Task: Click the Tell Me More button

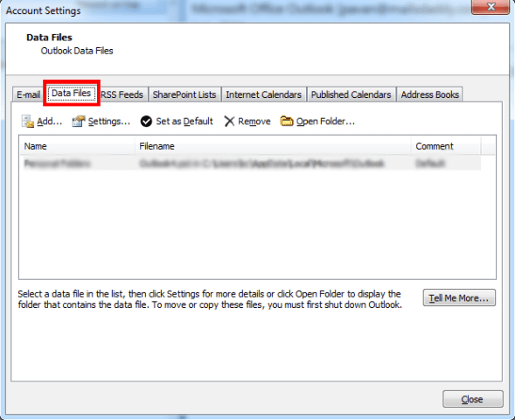Action: (x=459, y=297)
